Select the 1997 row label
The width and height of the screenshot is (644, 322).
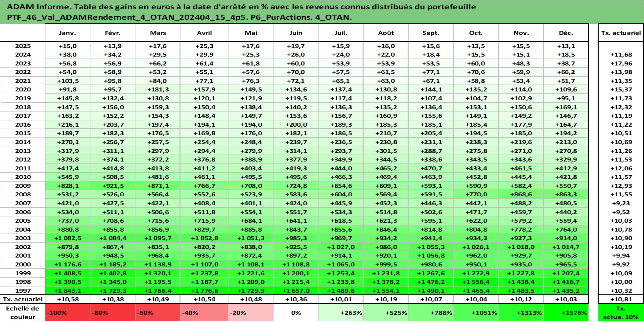pos(23,291)
